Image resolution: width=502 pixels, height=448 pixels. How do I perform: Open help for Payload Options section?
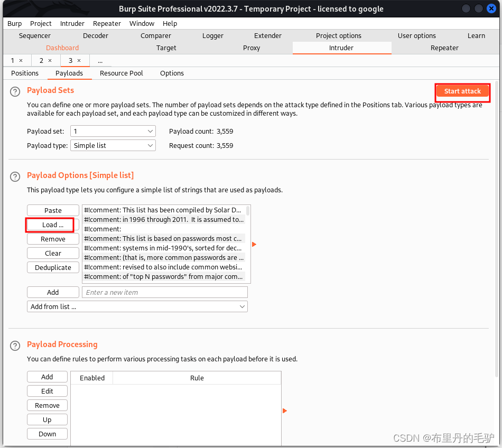(x=15, y=176)
